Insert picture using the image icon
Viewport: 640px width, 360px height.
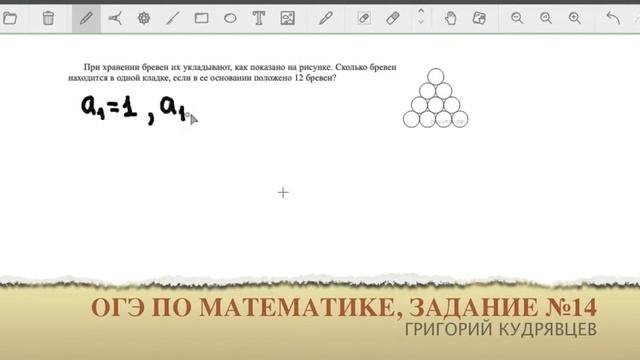(288, 18)
